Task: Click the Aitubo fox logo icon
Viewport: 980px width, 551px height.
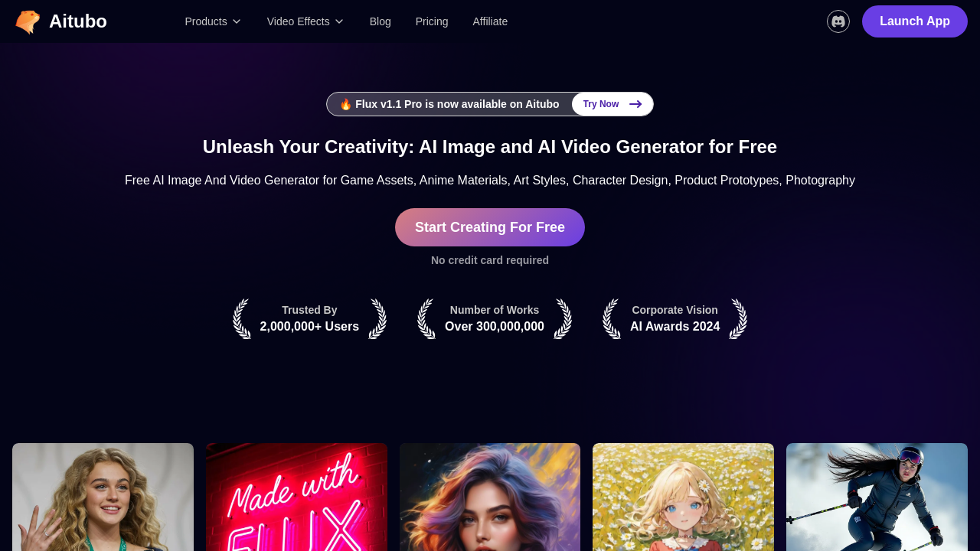Action: point(28,21)
